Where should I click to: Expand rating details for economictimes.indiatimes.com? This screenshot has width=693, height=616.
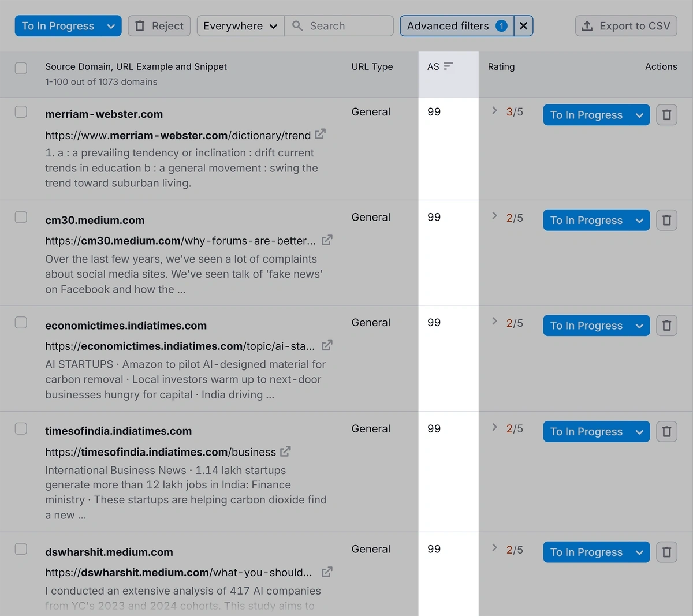[x=494, y=321]
